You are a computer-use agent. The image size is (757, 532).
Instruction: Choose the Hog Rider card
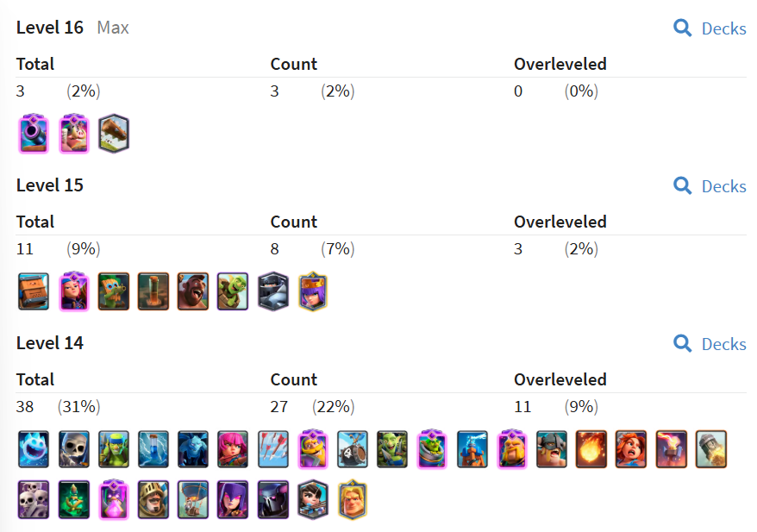(x=192, y=291)
